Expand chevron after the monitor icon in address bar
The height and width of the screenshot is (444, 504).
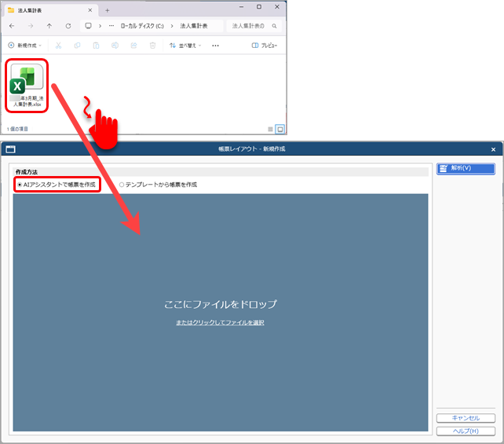pyautogui.click(x=100, y=26)
